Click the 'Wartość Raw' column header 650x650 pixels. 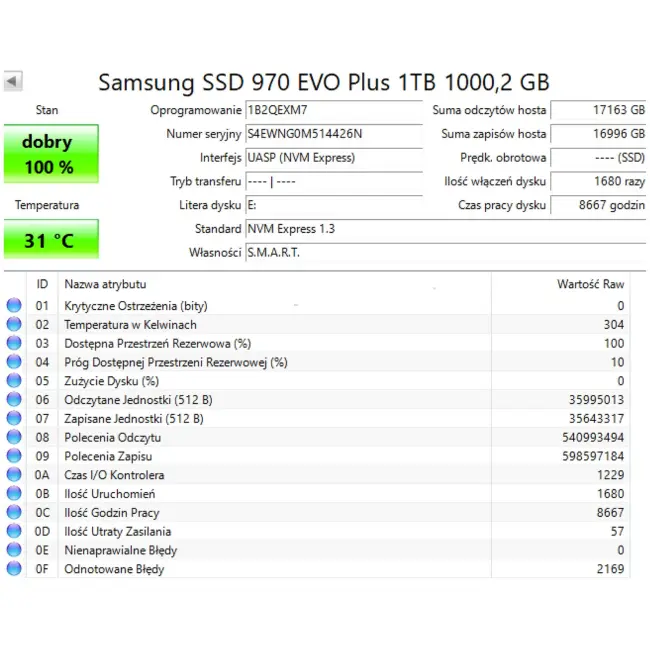(590, 285)
